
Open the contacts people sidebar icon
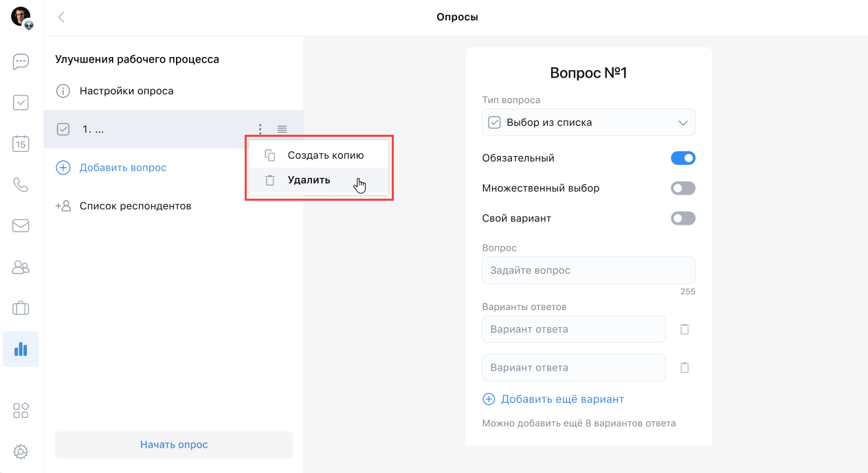(21, 267)
